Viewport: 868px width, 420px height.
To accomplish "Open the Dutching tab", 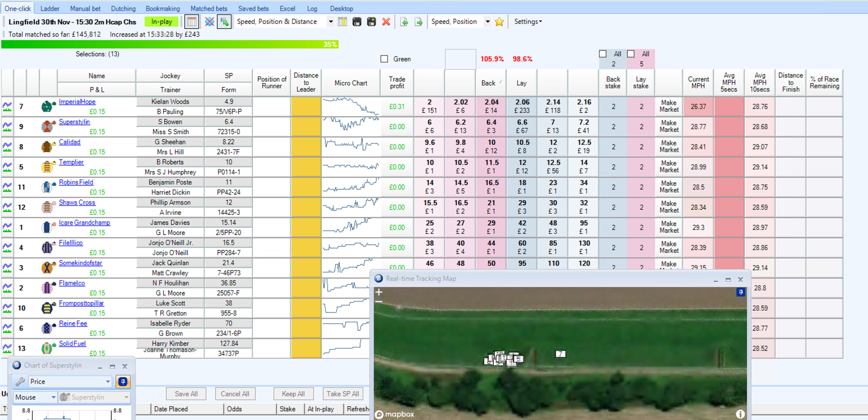I will [123, 8].
